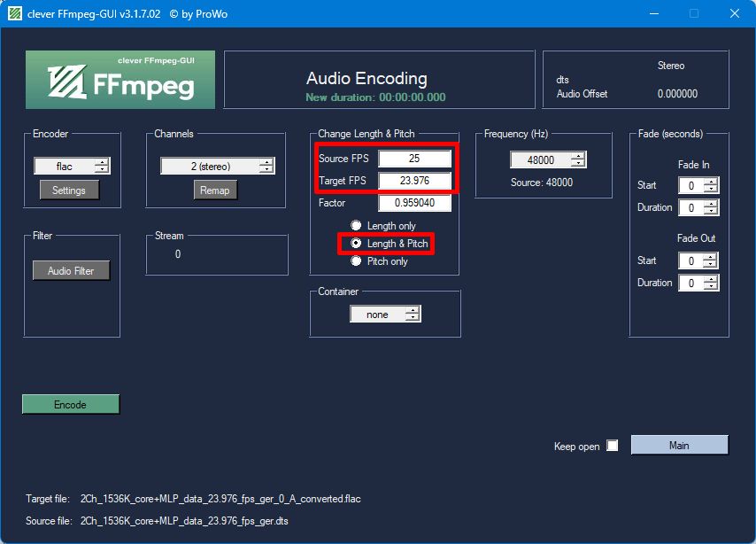
Task: Open channel Remap dialog
Action: [215, 190]
